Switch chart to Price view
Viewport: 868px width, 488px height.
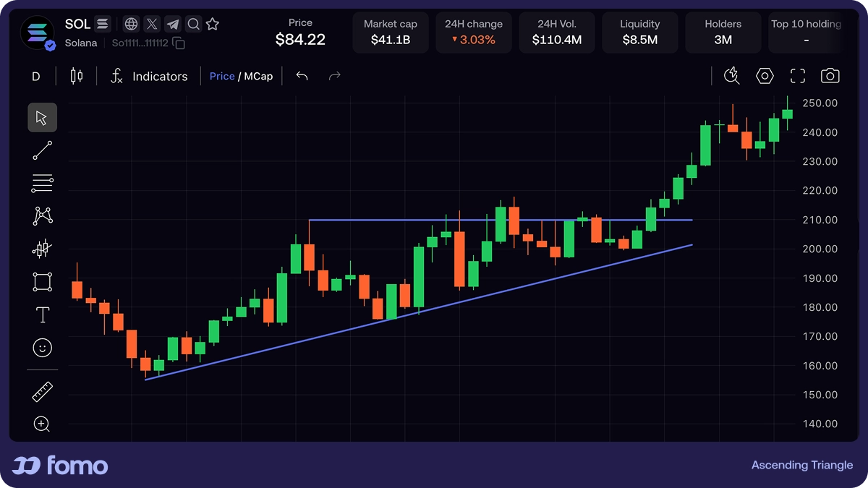click(x=222, y=76)
